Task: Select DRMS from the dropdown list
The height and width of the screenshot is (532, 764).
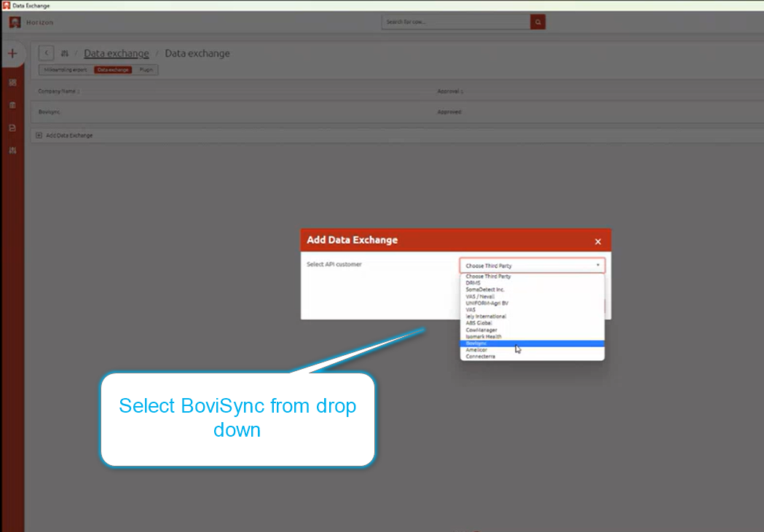Action: tap(532, 283)
